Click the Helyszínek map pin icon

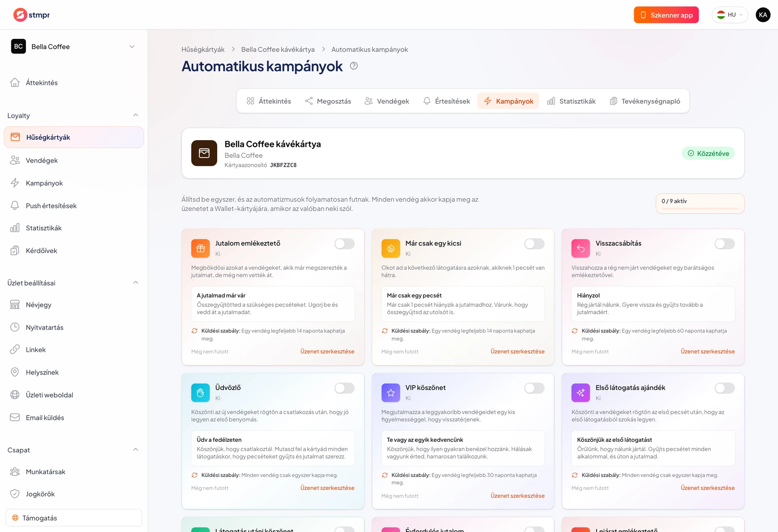pyautogui.click(x=15, y=372)
